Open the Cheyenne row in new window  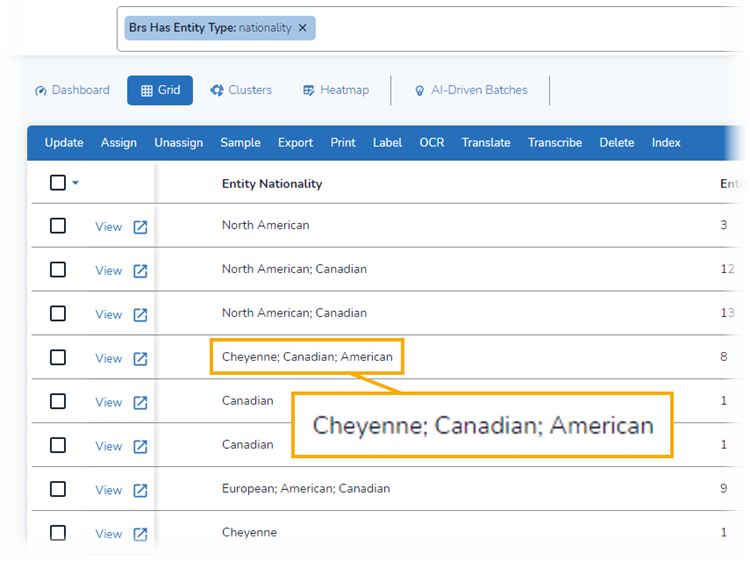140,534
